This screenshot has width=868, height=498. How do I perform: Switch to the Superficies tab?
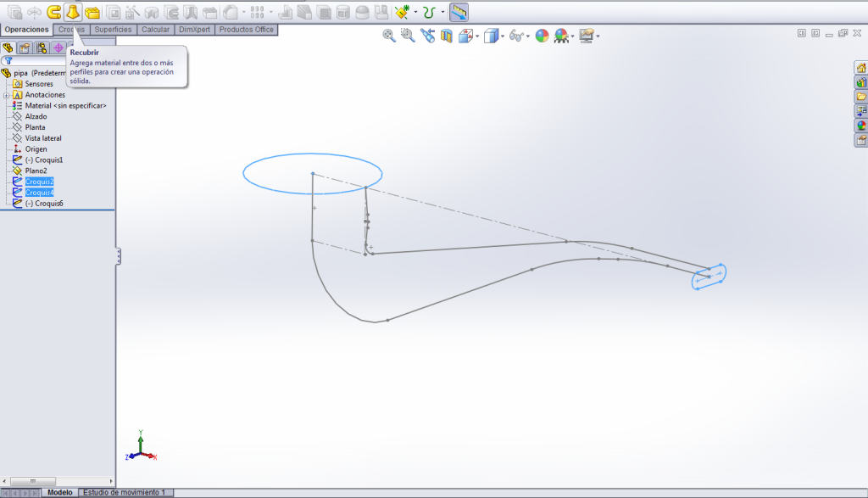coord(113,29)
